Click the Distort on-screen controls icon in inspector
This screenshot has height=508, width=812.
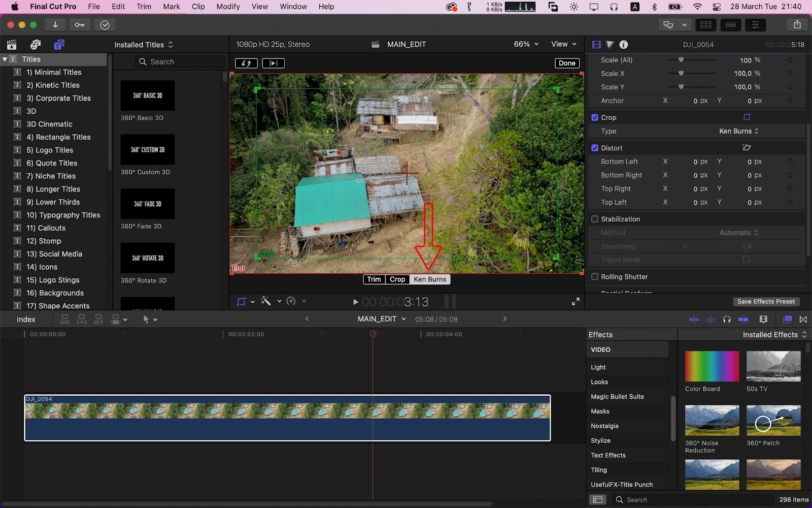[x=747, y=148]
